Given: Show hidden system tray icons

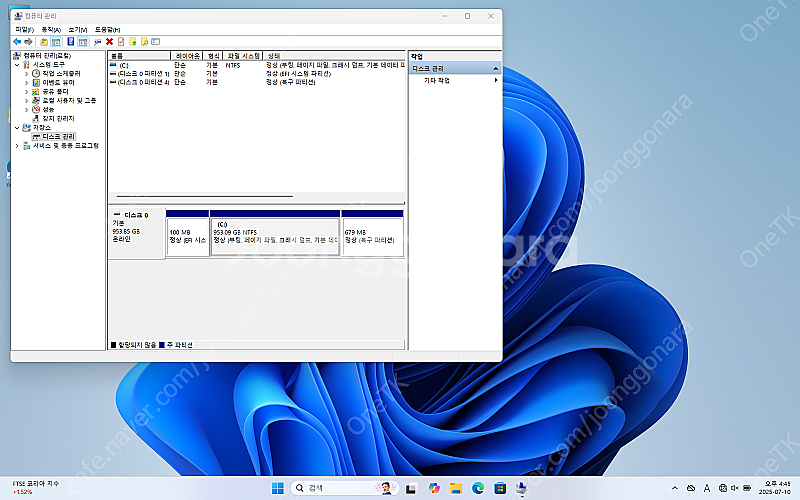Looking at the screenshot, I should [x=674, y=488].
